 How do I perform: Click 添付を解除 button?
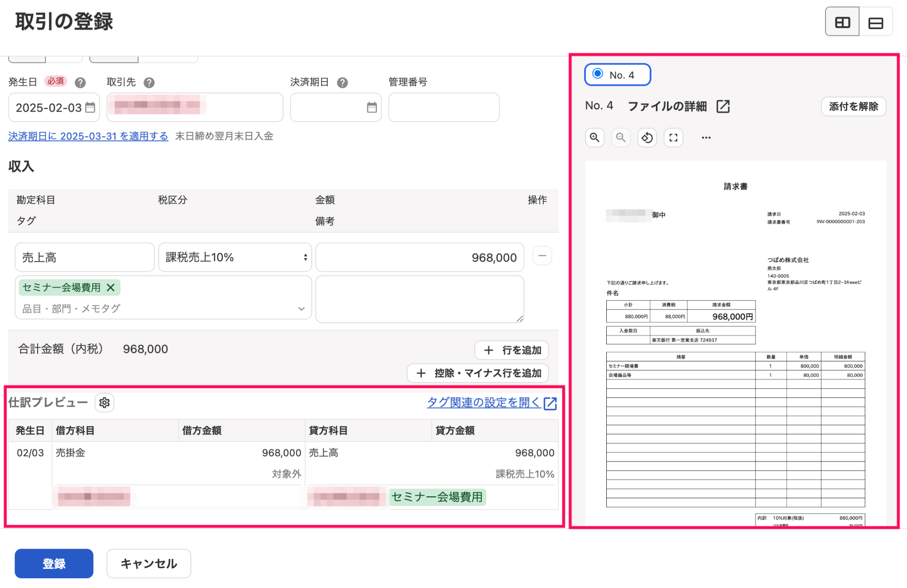coord(853,107)
